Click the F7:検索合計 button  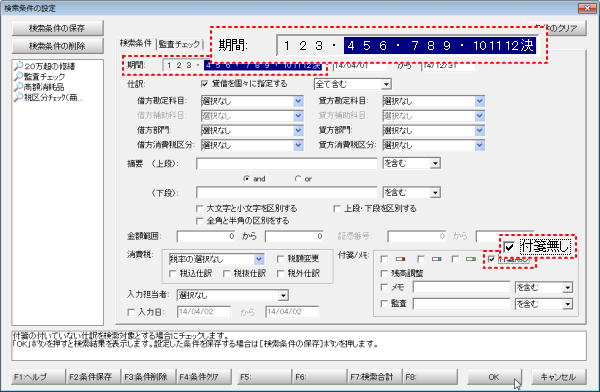click(375, 377)
